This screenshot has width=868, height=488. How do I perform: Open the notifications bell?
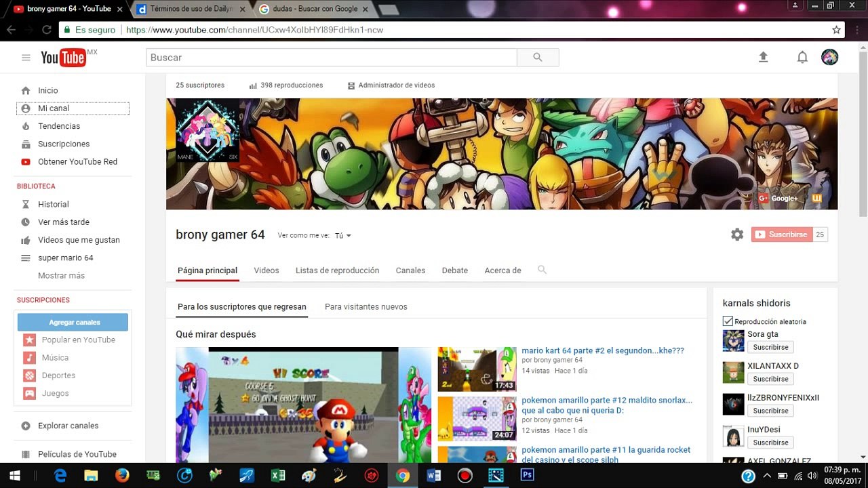(x=802, y=58)
